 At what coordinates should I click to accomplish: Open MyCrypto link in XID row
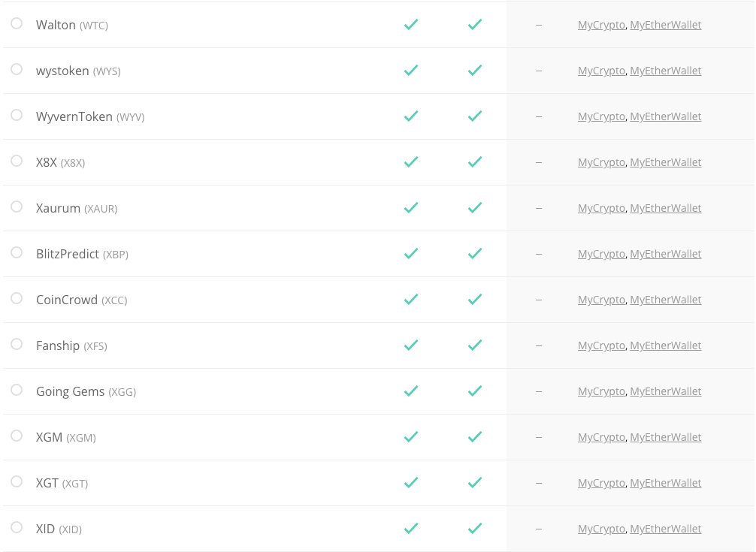tap(601, 529)
